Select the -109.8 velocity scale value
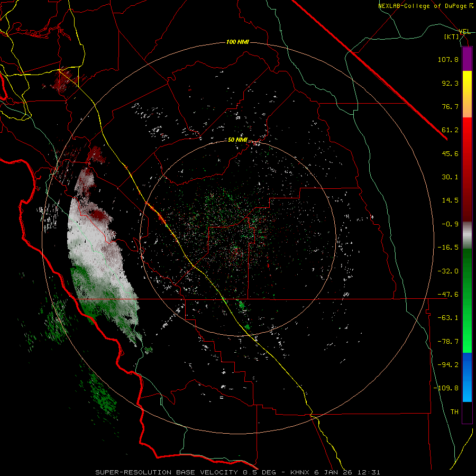The width and height of the screenshot is (476, 476). (x=446, y=388)
